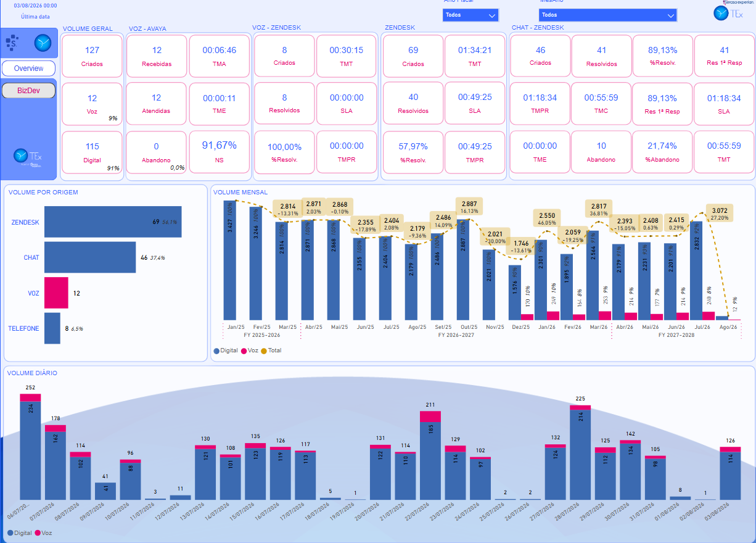Click the '100,00% %Resolv.' card
The height and width of the screenshot is (543, 756).
tap(284, 152)
